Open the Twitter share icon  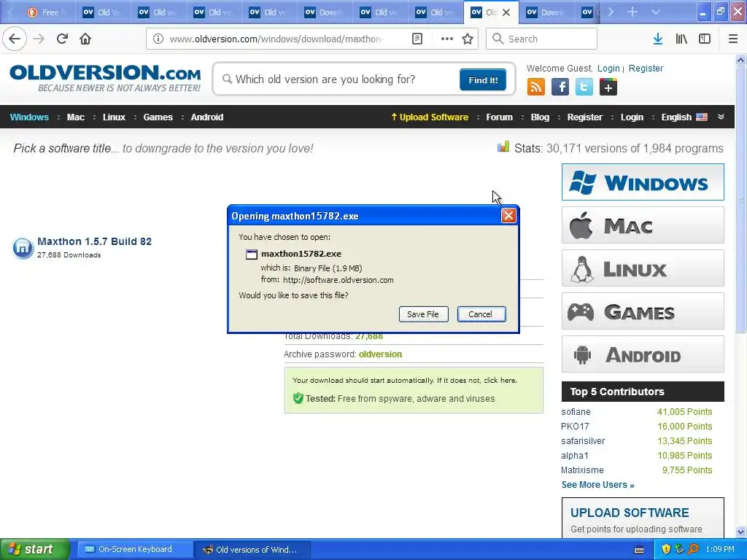point(584,87)
